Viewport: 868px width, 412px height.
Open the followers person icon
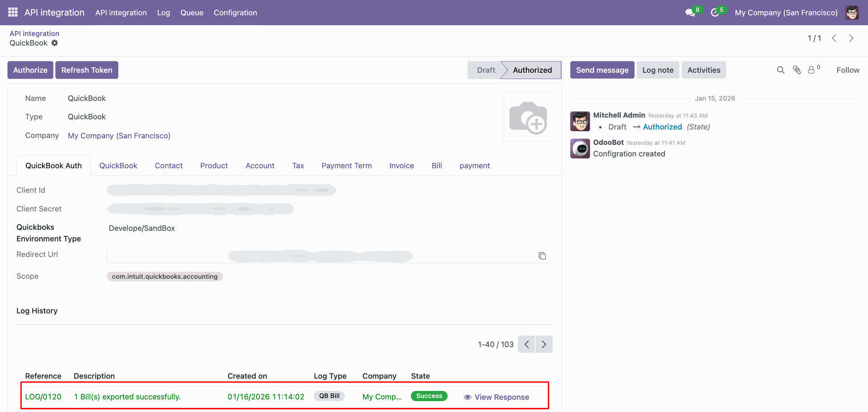coord(812,70)
